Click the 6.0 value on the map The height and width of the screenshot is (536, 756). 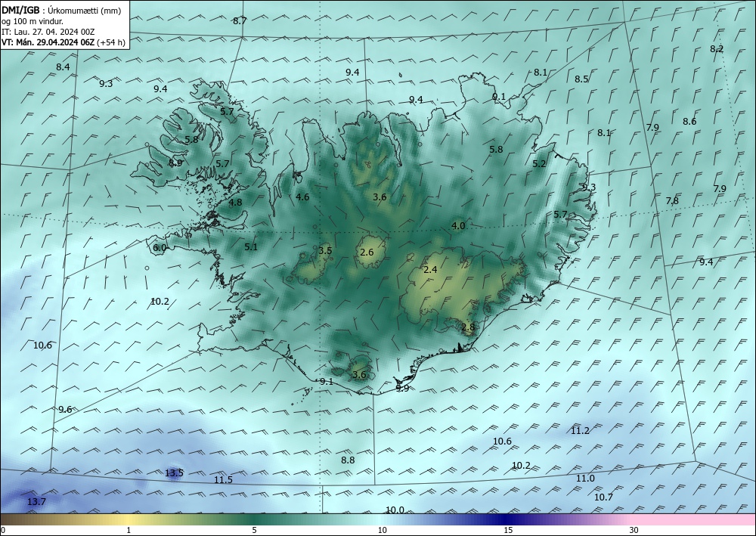pyautogui.click(x=160, y=248)
